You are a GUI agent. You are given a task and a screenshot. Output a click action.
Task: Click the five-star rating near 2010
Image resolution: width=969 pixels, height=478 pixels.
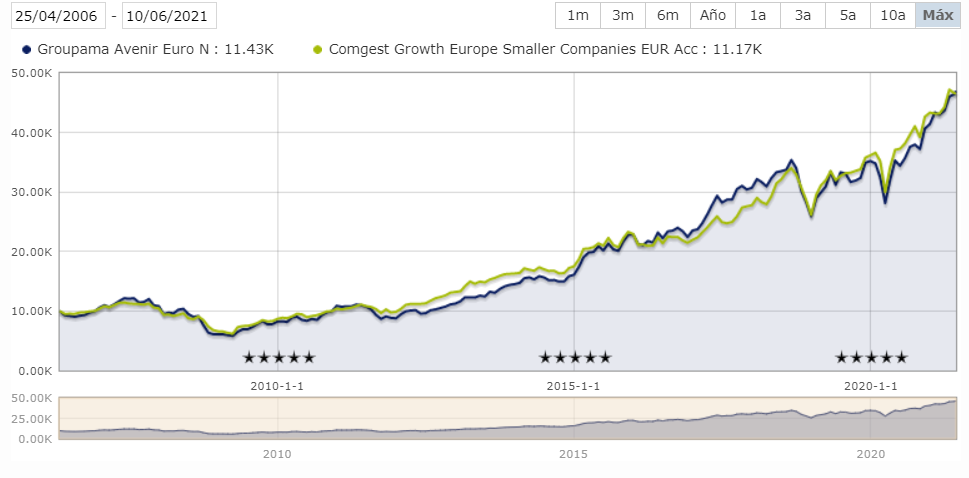pos(279,357)
